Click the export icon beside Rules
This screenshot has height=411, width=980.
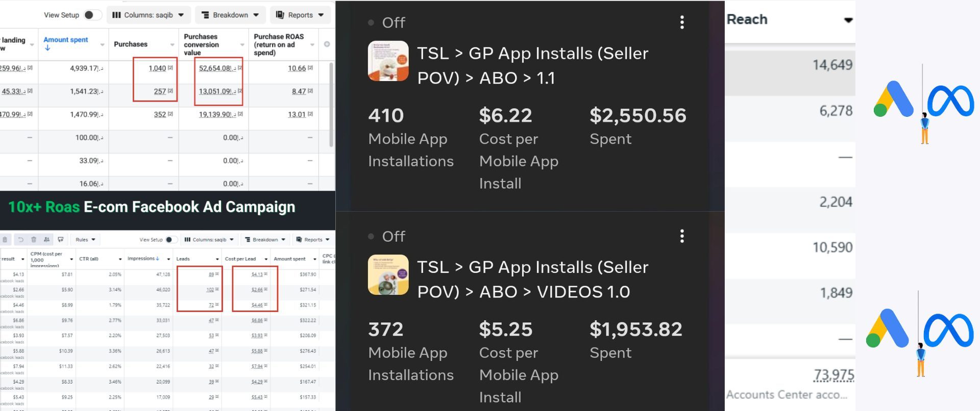click(60, 240)
